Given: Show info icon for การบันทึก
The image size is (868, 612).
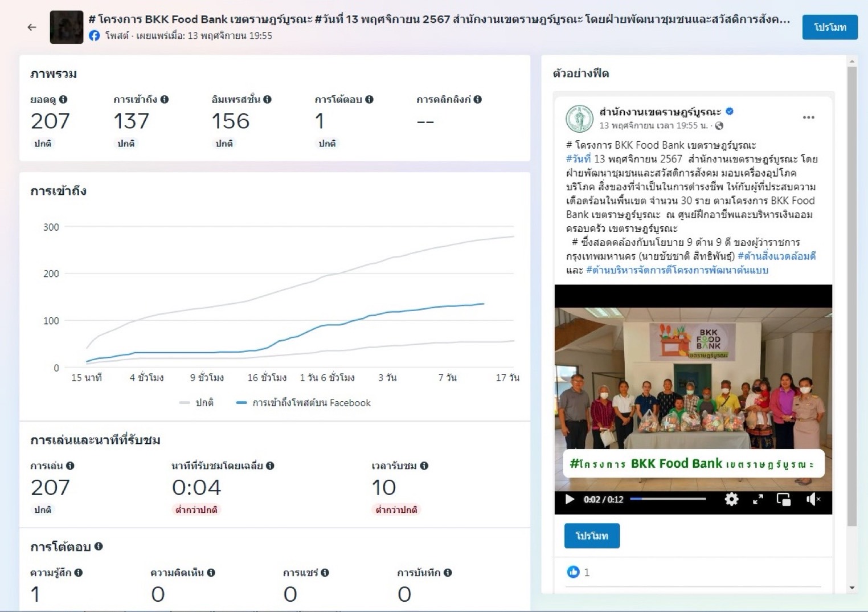Looking at the screenshot, I should 448,573.
